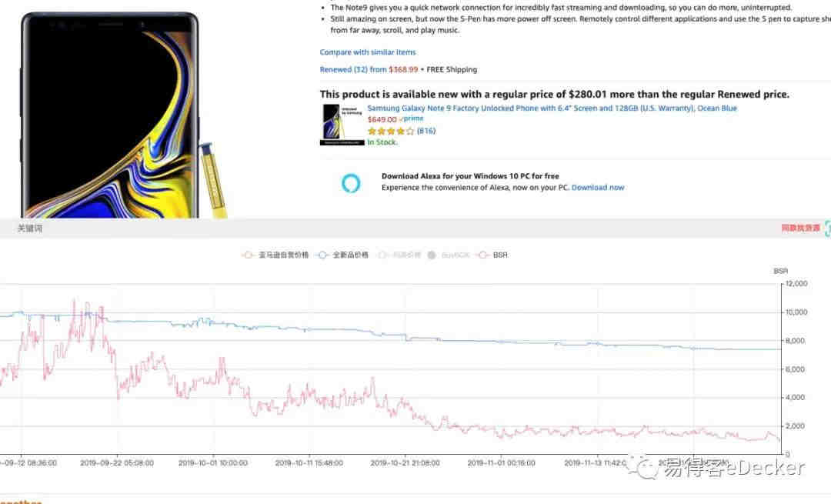Click the 10,000 axis value
This screenshot has height=504, width=831.
pyautogui.click(x=796, y=312)
